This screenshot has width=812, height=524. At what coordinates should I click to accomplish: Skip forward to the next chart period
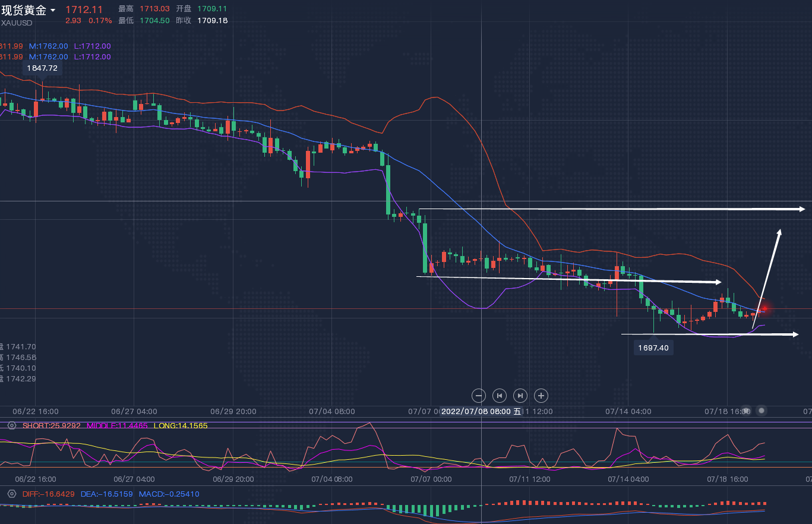pos(520,396)
